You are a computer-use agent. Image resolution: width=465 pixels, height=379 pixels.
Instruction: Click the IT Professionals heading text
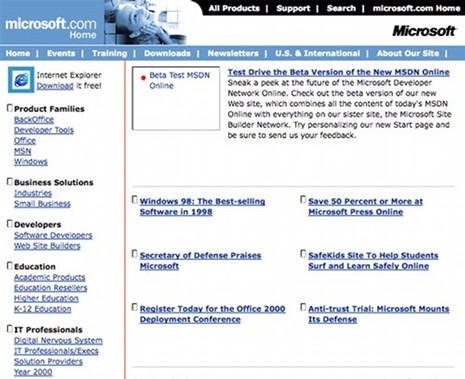[x=48, y=330]
